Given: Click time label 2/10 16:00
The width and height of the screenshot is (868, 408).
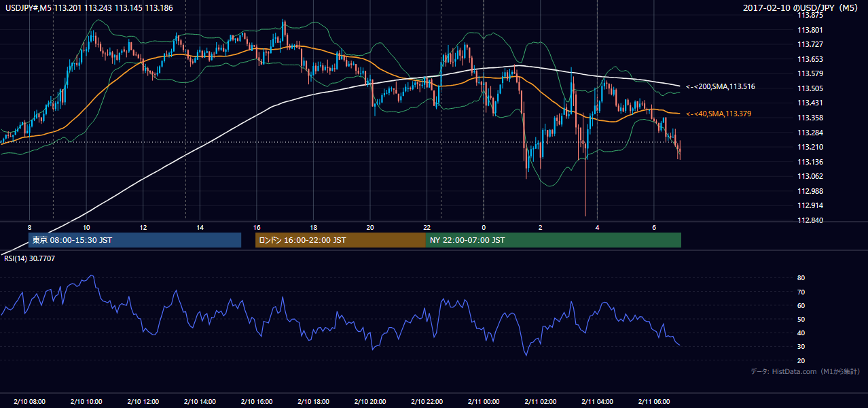Looking at the screenshot, I should 256,402.
